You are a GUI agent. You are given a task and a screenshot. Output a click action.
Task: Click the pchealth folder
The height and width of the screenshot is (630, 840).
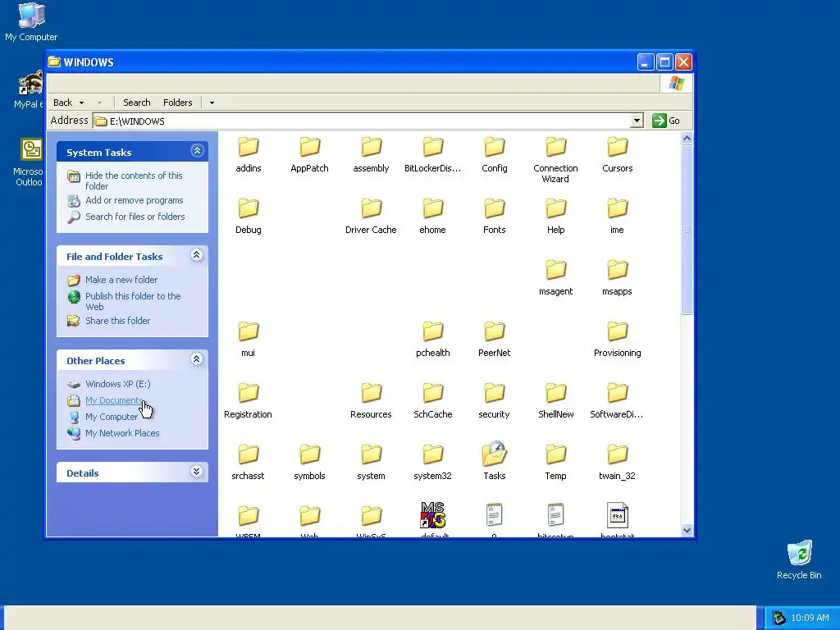(x=432, y=340)
